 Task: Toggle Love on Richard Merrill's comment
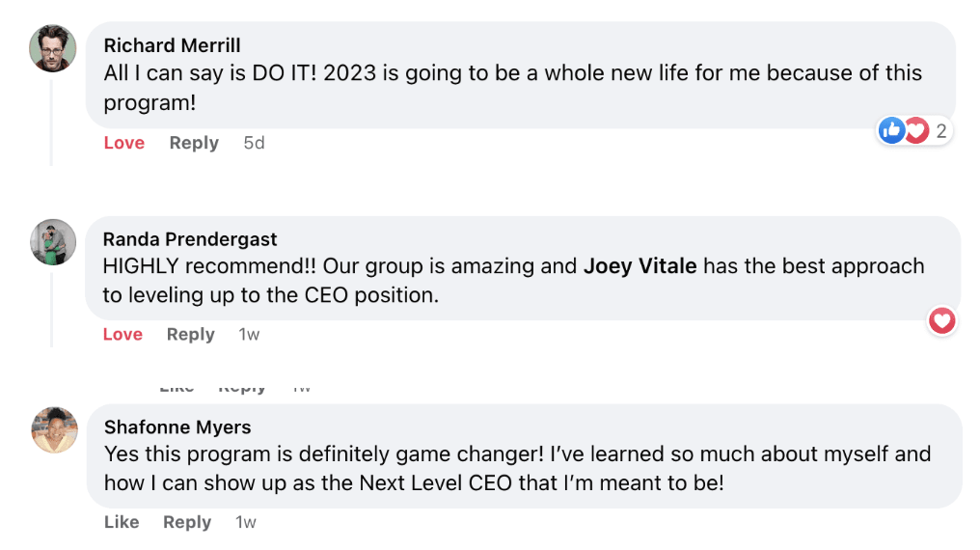click(123, 143)
